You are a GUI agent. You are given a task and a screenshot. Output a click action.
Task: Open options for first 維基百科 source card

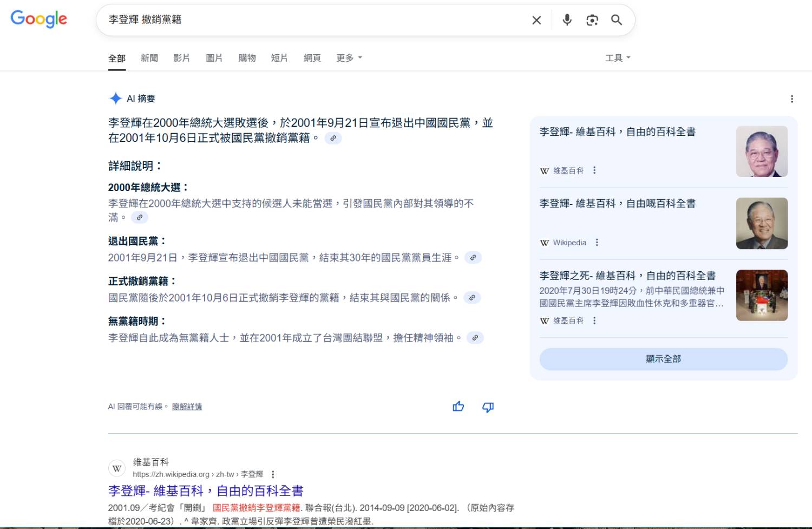point(594,170)
